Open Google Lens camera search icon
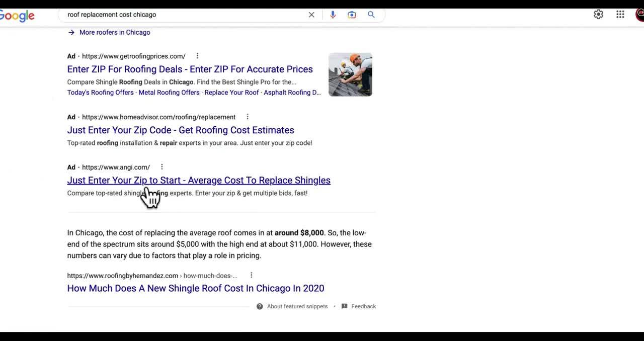The width and height of the screenshot is (644, 341). pyautogui.click(x=352, y=15)
